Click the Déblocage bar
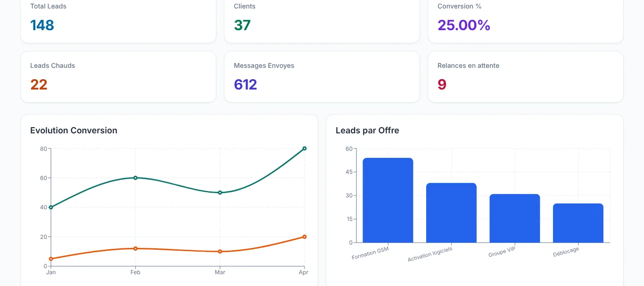 pyautogui.click(x=578, y=223)
